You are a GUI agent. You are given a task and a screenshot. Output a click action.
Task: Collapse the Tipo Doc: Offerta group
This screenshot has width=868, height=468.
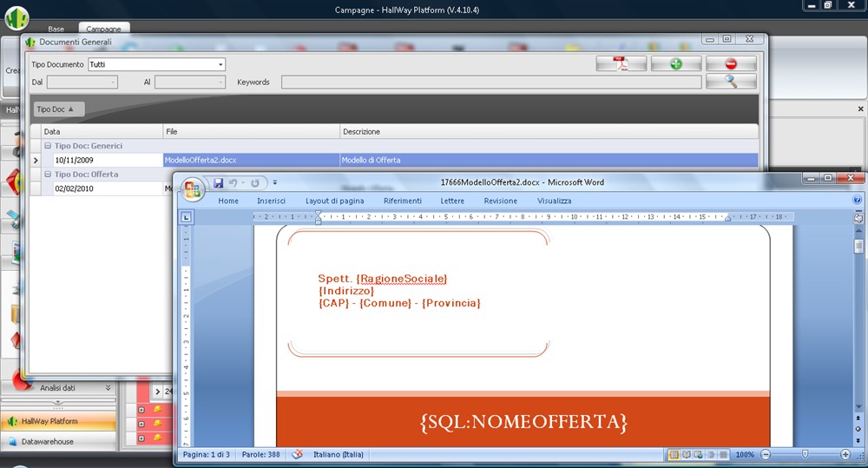pos(48,174)
